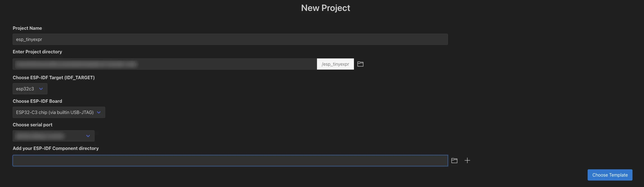The image size is (644, 187).
Task: Open the esp32c3 IDF_TARGET dropdown
Action: click(x=29, y=89)
